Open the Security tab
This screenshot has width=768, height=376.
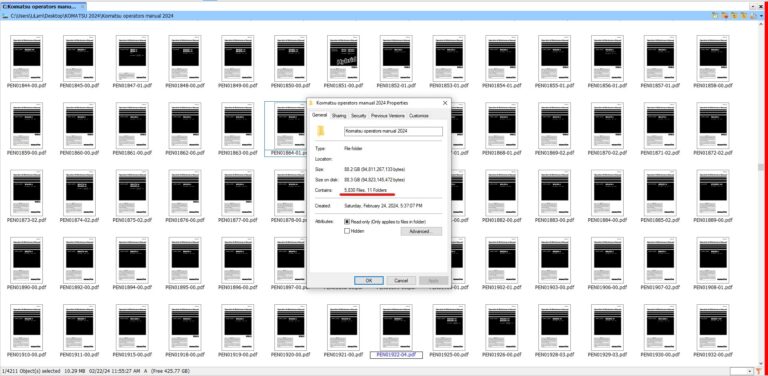pos(359,116)
